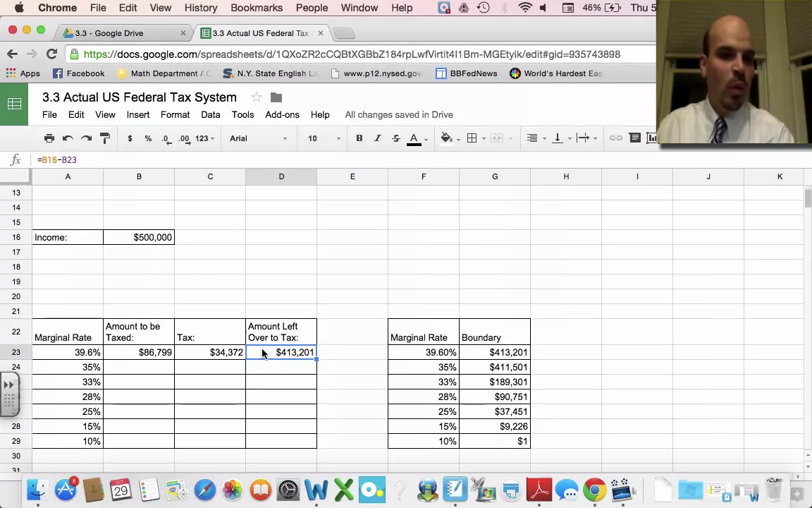The image size is (812, 508).
Task: Open Messages from the Dock
Action: coord(567,490)
